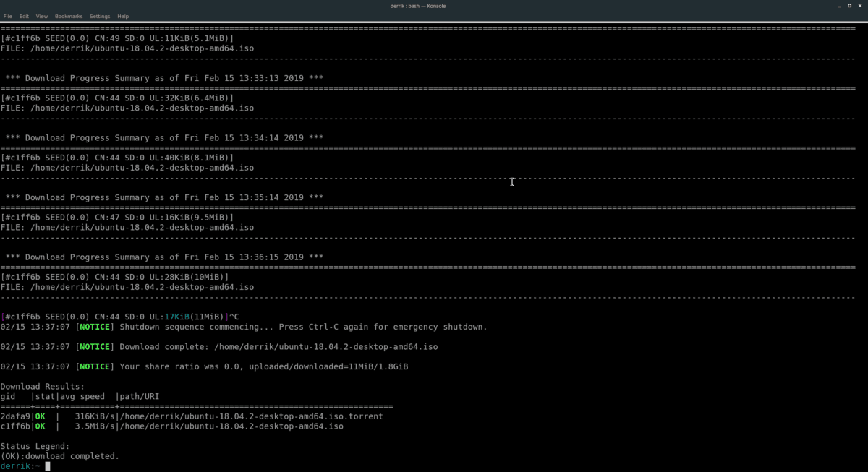This screenshot has height=472, width=868.
Task: Open the Settings menu
Action: click(99, 16)
